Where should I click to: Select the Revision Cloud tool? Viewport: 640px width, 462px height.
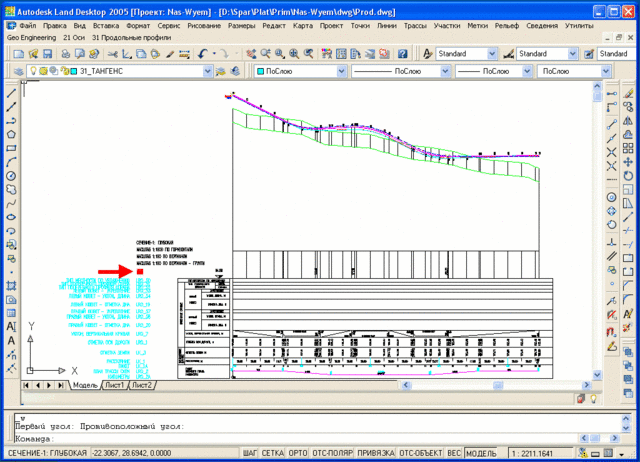(x=11, y=190)
